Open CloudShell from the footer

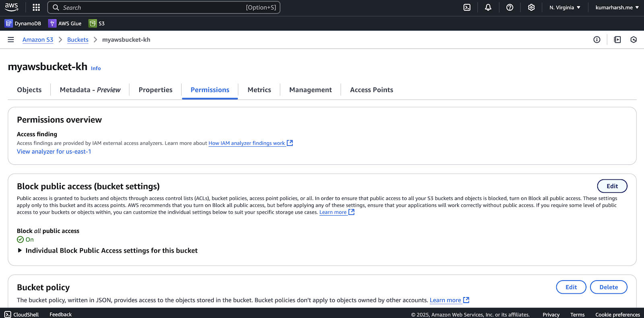tap(22, 314)
